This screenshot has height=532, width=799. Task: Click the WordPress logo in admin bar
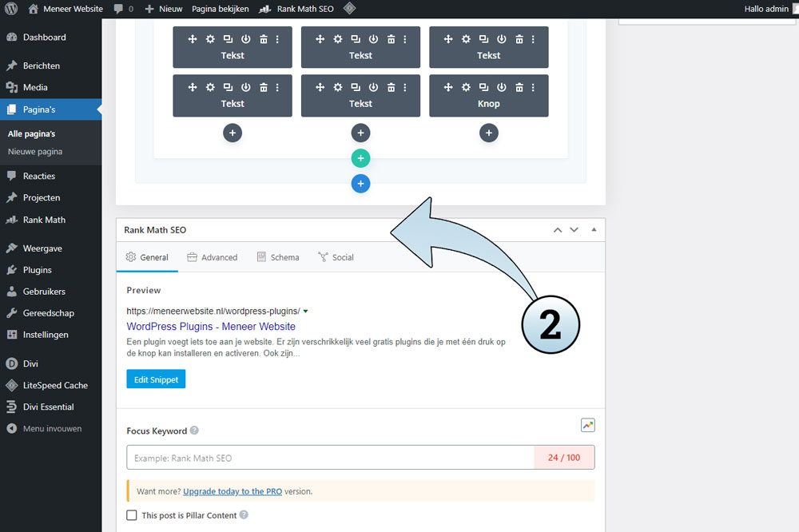click(x=12, y=9)
